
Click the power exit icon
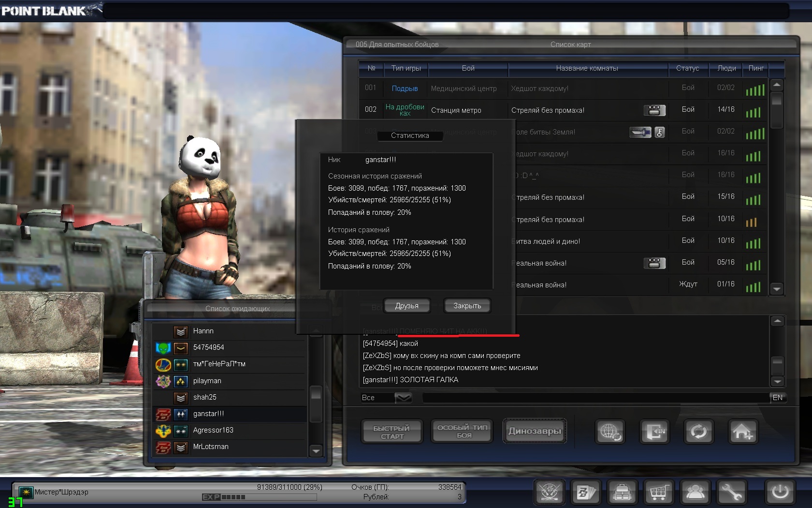pos(780,493)
